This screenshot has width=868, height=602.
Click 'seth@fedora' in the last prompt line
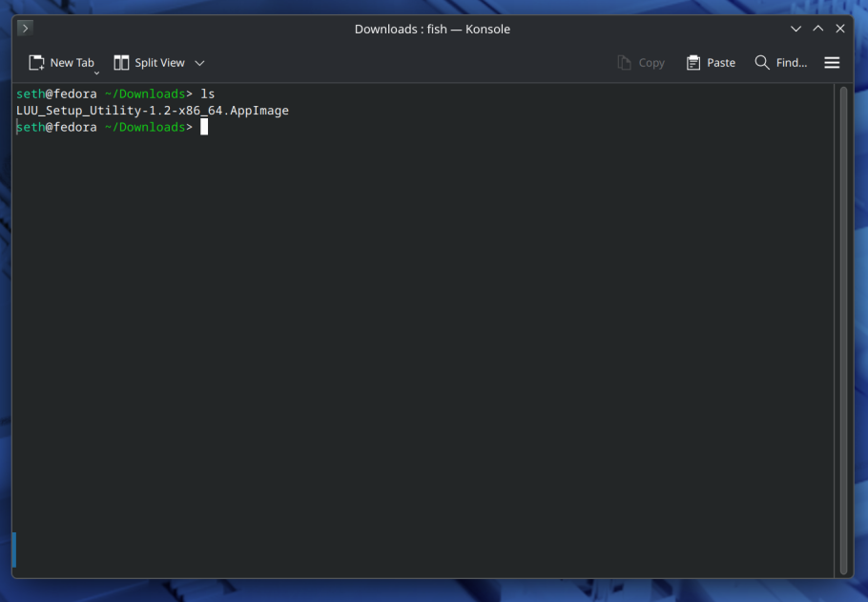click(56, 128)
